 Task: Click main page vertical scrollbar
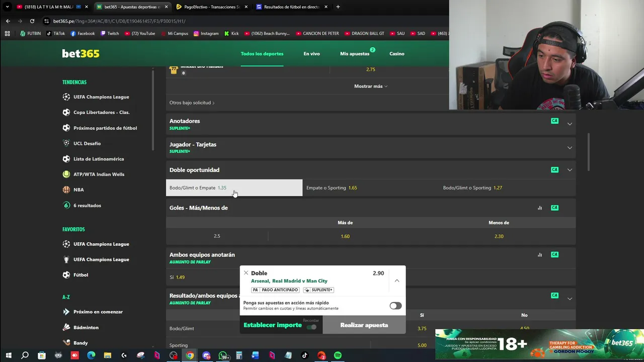click(x=589, y=152)
